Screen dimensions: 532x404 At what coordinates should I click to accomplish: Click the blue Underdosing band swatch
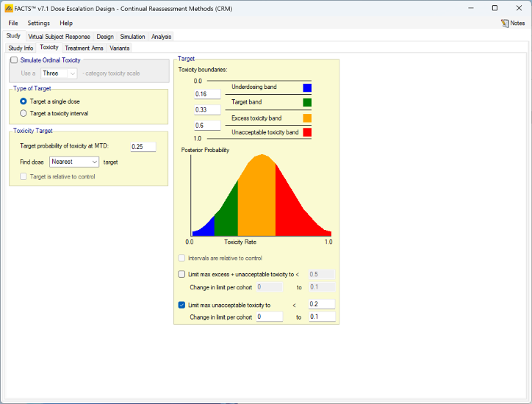point(307,87)
